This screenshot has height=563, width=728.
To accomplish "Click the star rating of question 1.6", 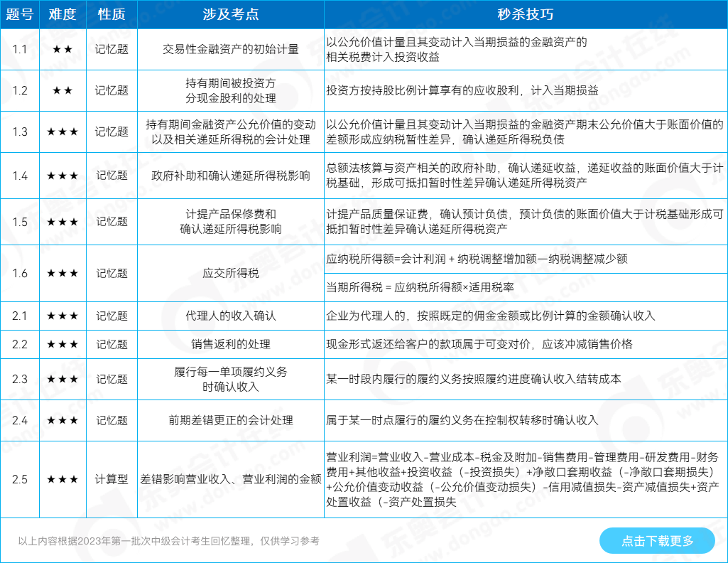I will 63,273.
